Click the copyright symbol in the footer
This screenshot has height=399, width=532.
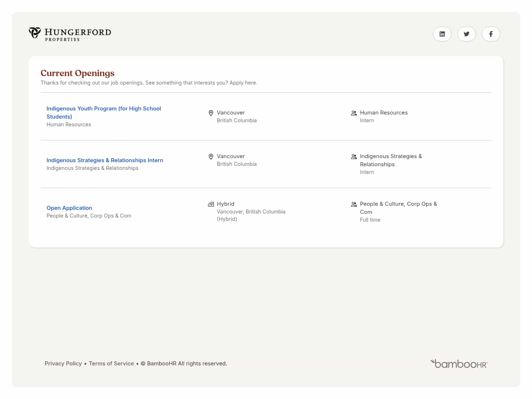(x=143, y=364)
